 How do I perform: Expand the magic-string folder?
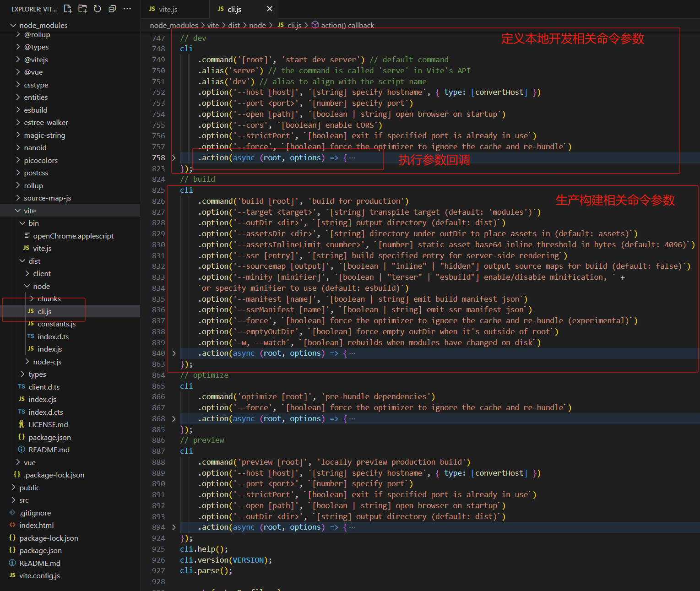click(x=70, y=135)
